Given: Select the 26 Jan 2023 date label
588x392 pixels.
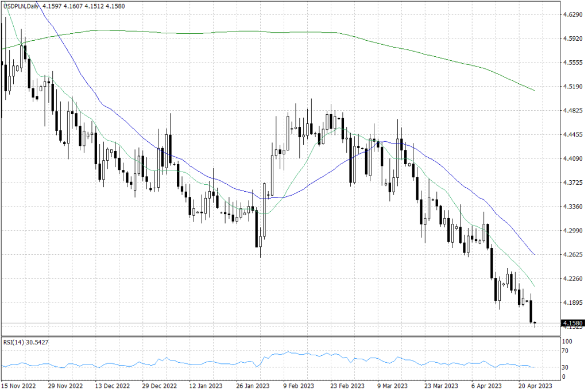Looking at the screenshot, I should click(x=253, y=386).
